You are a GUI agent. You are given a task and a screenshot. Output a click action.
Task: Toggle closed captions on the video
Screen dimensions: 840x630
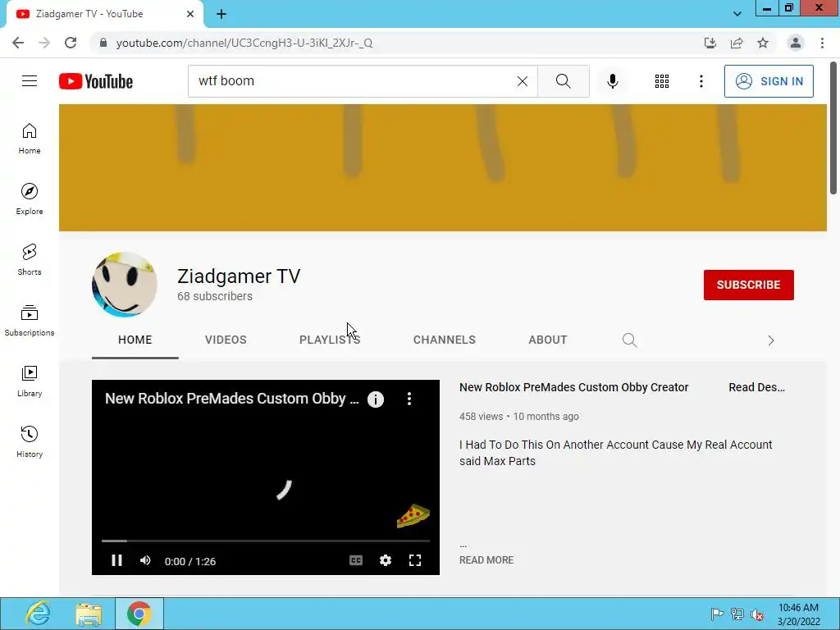356,560
